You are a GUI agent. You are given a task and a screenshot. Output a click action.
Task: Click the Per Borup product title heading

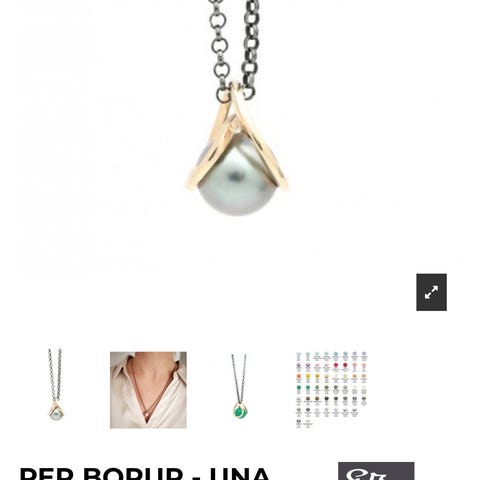tap(145, 473)
